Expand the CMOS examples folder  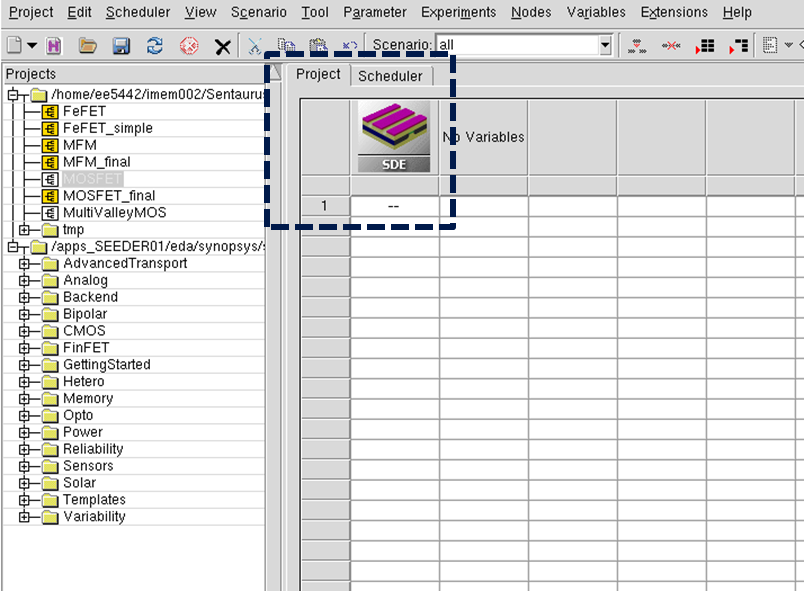pos(24,331)
